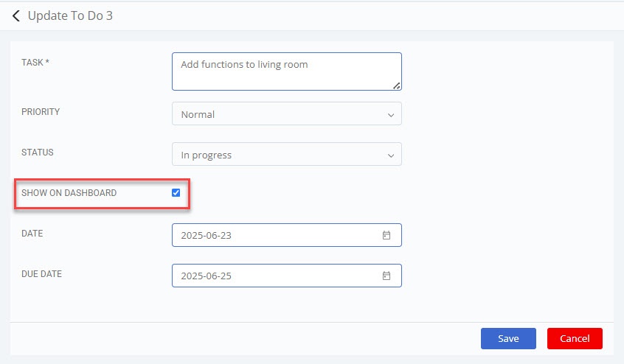Go back using the arrow beside Update To Do 3

pyautogui.click(x=16, y=16)
